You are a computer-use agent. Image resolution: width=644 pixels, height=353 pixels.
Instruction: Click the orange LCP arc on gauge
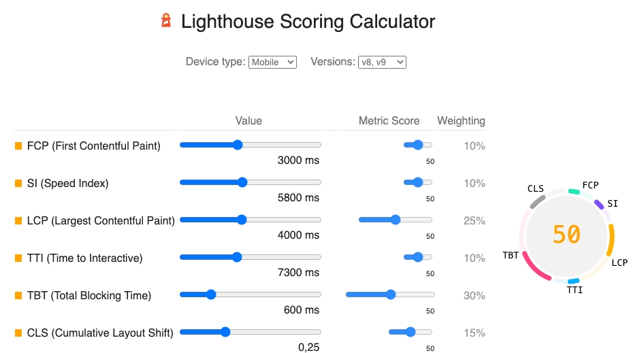611,239
